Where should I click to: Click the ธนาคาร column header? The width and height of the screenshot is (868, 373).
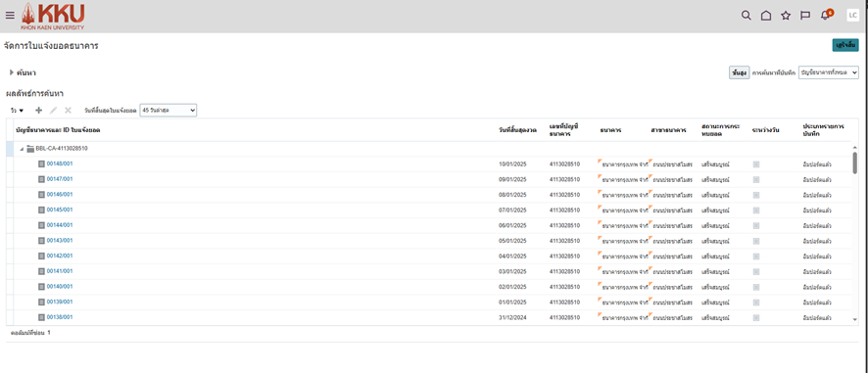point(610,130)
